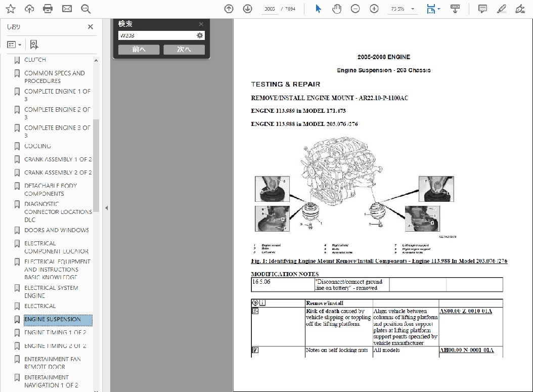The width and height of the screenshot is (533, 392).
Task: Open DOORS AND WINDOWS bookmark
Action: coord(57,230)
